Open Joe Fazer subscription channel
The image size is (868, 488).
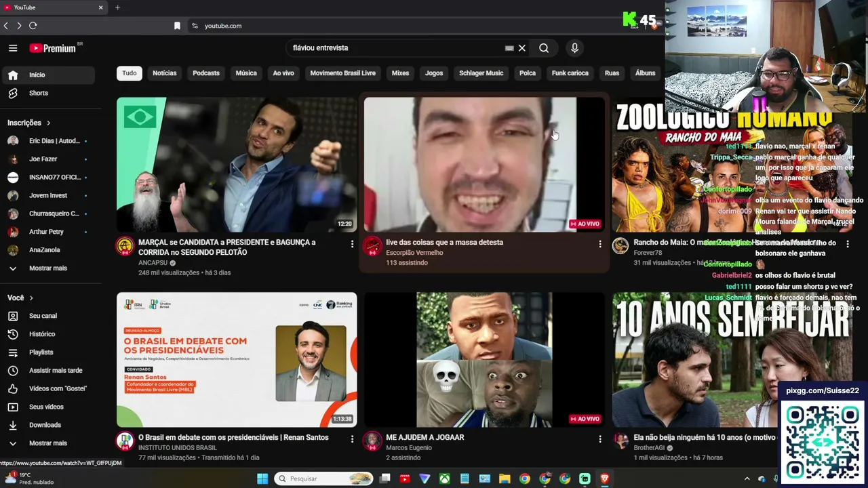(47, 159)
